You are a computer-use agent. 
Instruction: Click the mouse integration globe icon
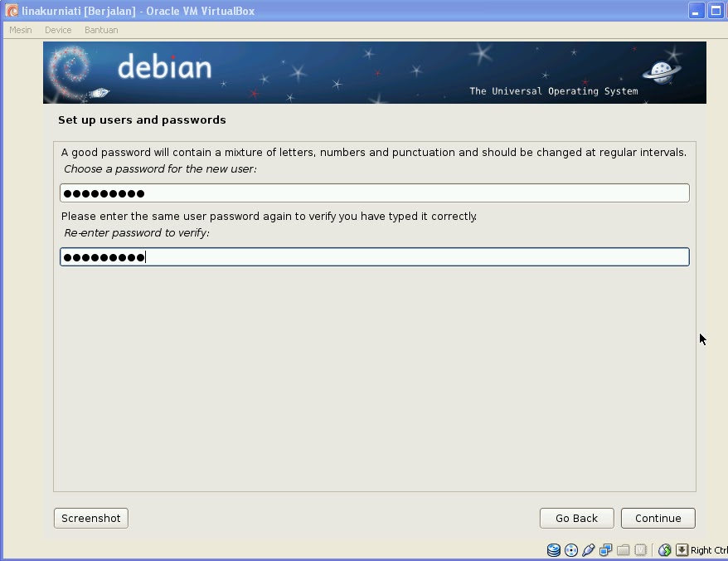[664, 550]
